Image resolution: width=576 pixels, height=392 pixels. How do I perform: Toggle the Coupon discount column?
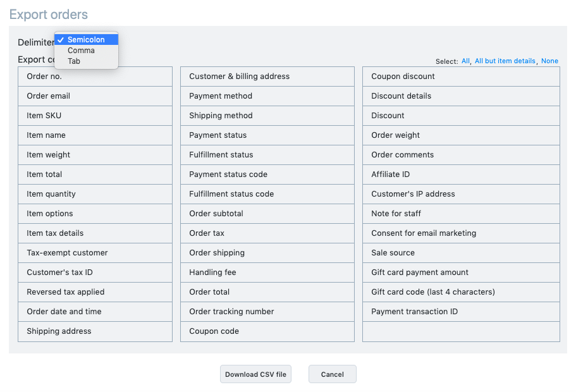pos(461,77)
